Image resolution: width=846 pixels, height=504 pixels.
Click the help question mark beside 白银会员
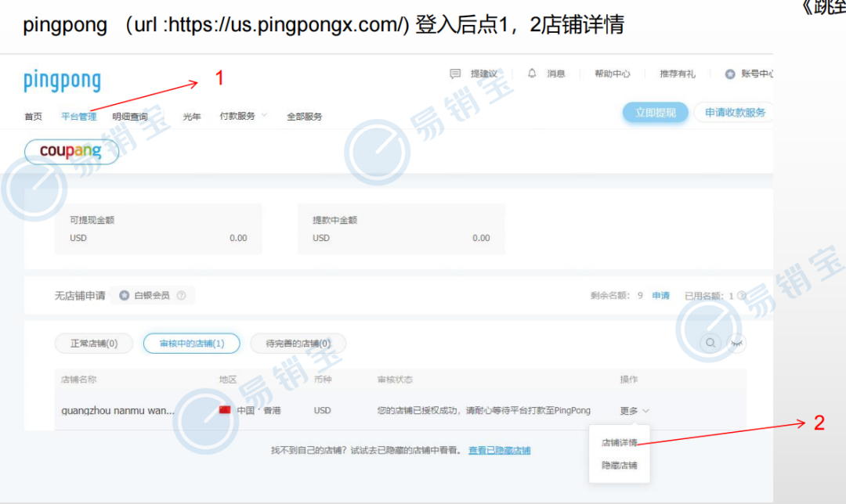181,295
